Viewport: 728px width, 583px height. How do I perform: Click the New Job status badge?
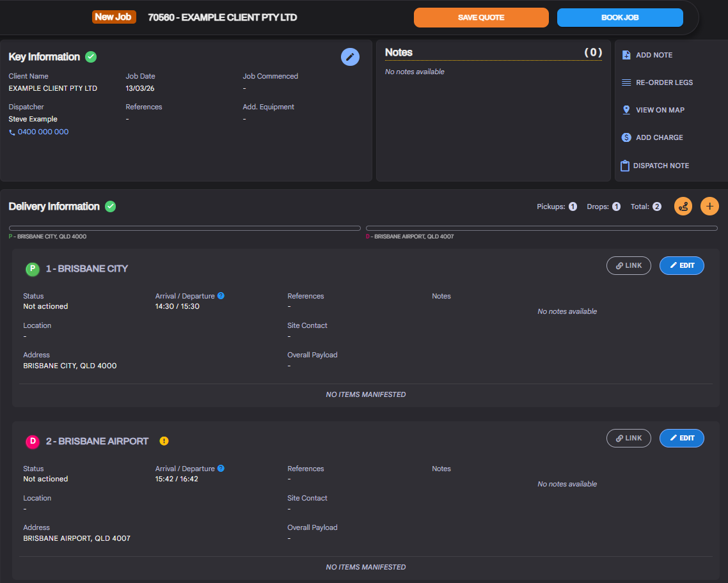click(x=114, y=17)
